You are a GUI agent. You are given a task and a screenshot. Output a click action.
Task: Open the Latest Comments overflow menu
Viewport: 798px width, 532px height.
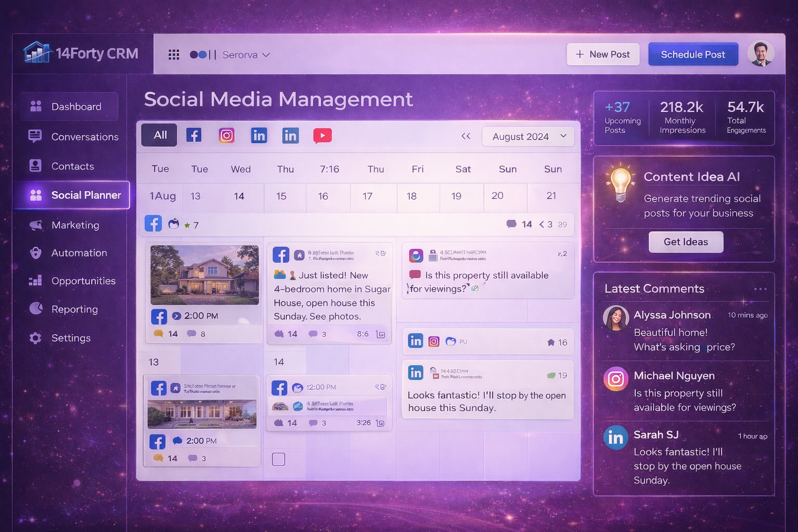click(x=760, y=288)
